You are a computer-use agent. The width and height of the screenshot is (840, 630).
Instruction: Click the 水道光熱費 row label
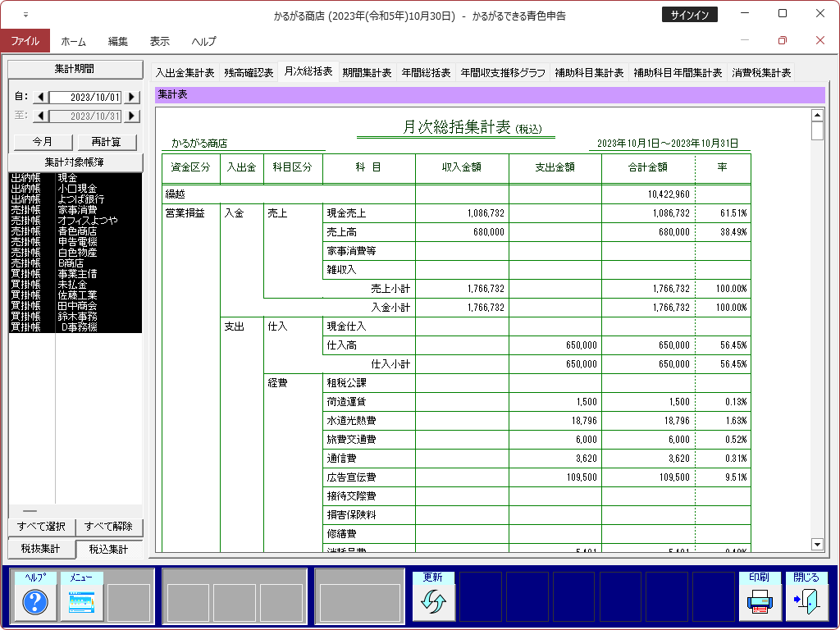pos(351,421)
